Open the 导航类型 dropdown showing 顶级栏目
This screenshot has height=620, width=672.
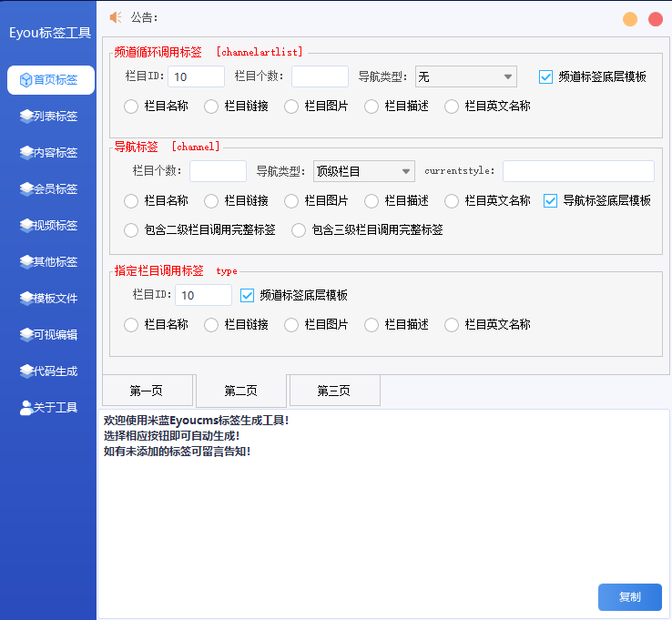coord(364,171)
